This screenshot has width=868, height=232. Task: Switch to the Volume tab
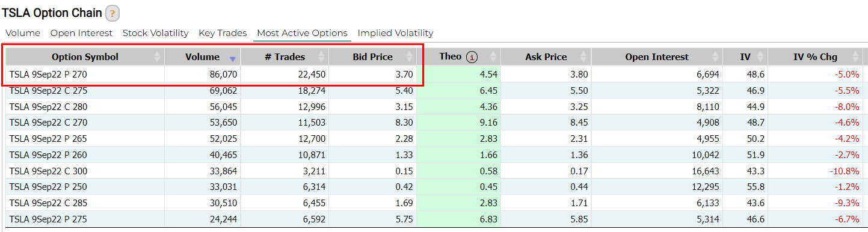point(23,33)
